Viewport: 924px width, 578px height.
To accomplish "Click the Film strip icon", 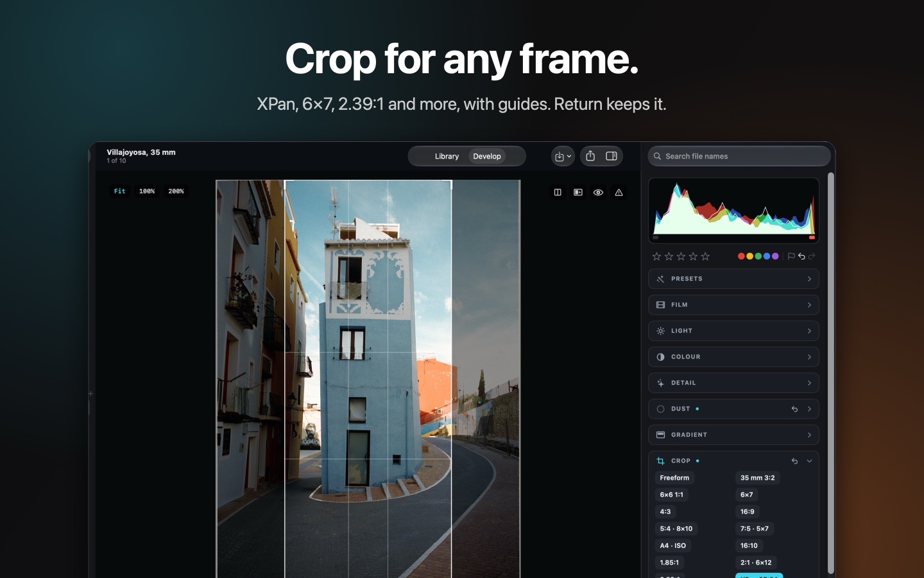I will (660, 305).
